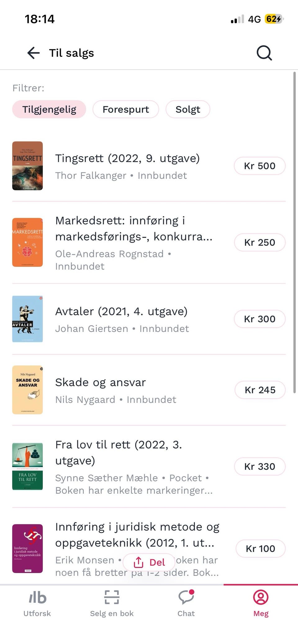
Task: Tap Kr 500 price for Tingsrett
Action: pyautogui.click(x=260, y=166)
